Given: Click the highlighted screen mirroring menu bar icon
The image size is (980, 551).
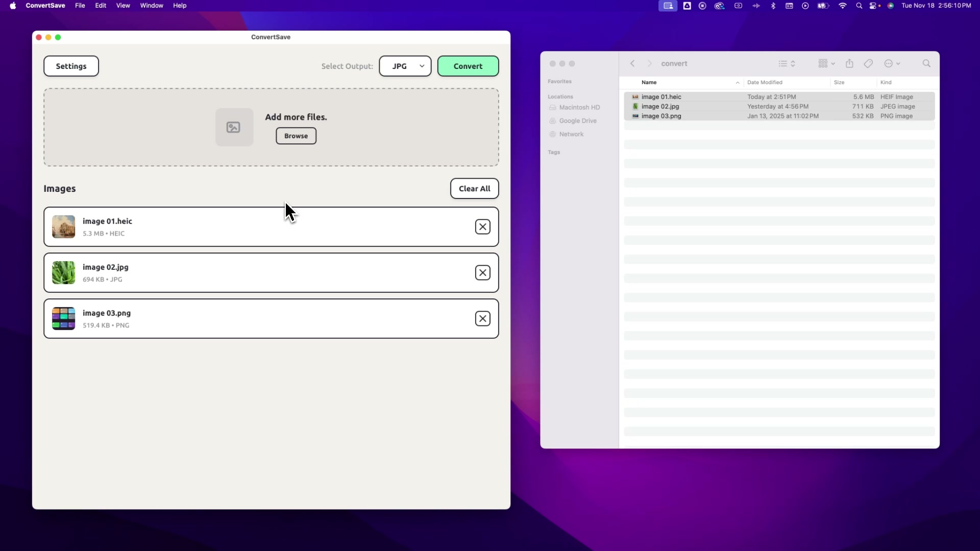Looking at the screenshot, I should [668, 6].
